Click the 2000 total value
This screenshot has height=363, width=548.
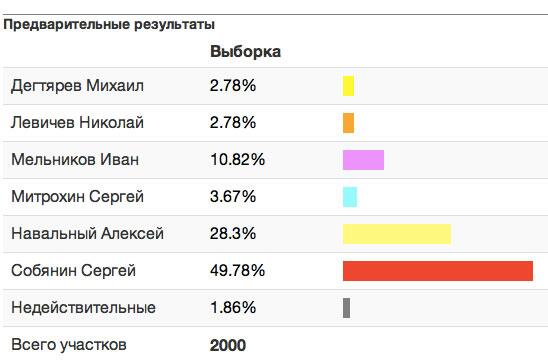coord(228,345)
